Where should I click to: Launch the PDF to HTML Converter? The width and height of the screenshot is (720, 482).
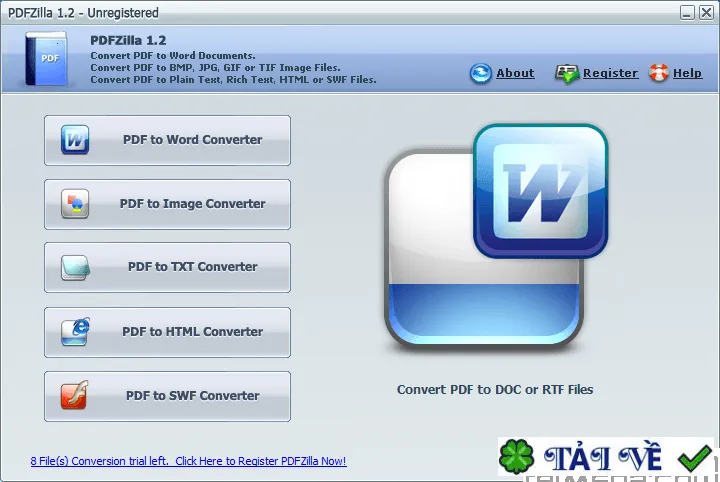pyautogui.click(x=168, y=332)
